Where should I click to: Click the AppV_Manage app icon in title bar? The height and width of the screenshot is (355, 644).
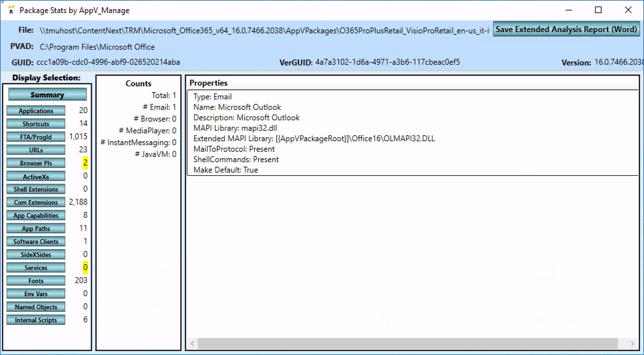coord(11,10)
